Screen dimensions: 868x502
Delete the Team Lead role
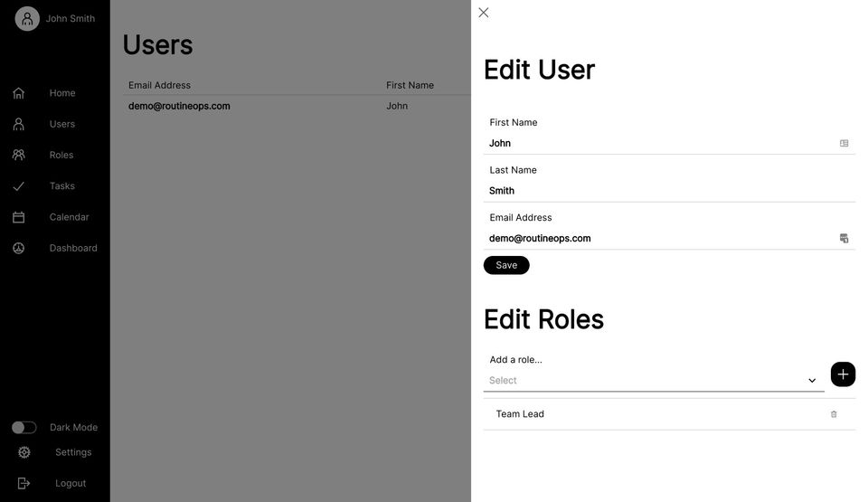coord(834,414)
